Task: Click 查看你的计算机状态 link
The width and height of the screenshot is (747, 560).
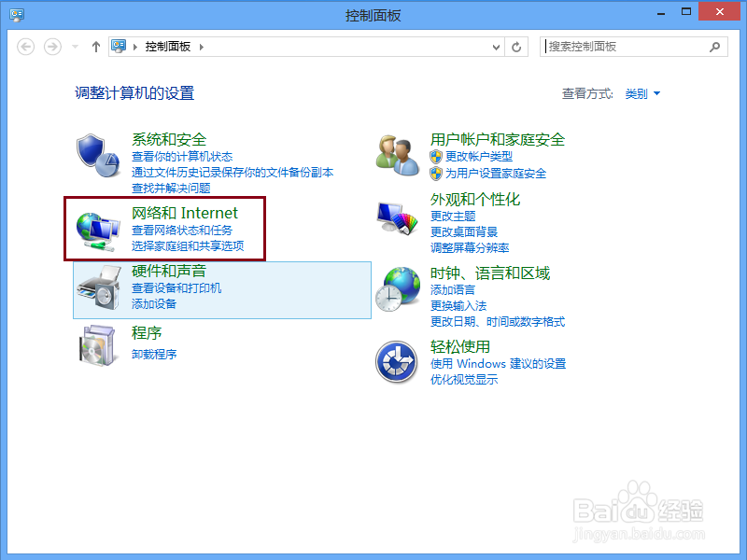Action: tap(182, 156)
